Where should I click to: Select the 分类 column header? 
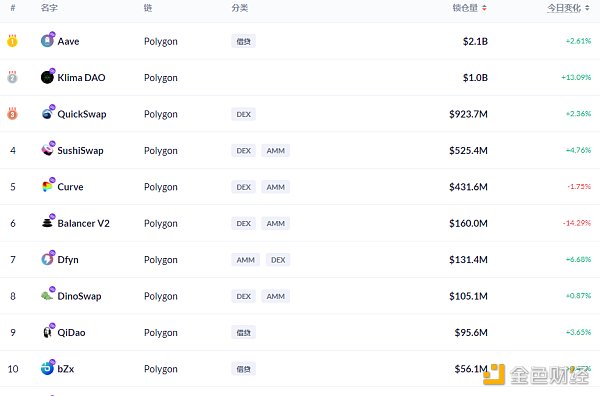point(240,8)
